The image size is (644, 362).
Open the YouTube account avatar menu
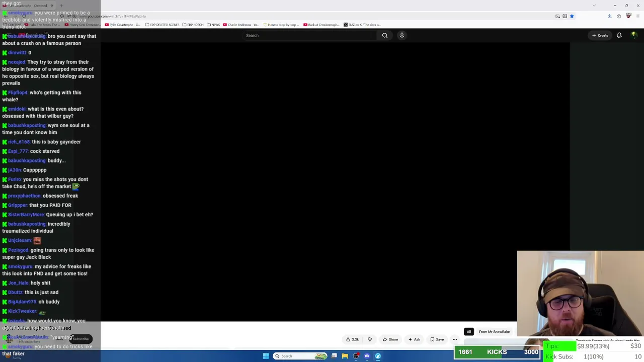click(634, 35)
